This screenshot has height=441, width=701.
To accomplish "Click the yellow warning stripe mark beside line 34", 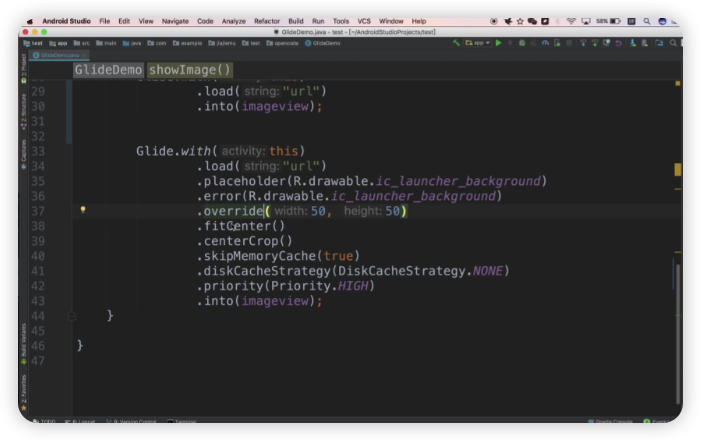I will point(678,170).
